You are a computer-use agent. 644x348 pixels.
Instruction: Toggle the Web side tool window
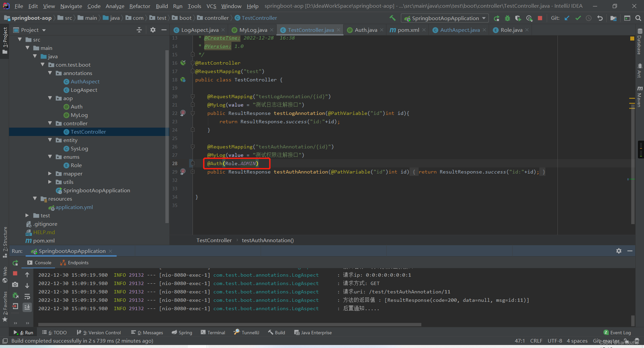pyautogui.click(x=5, y=275)
